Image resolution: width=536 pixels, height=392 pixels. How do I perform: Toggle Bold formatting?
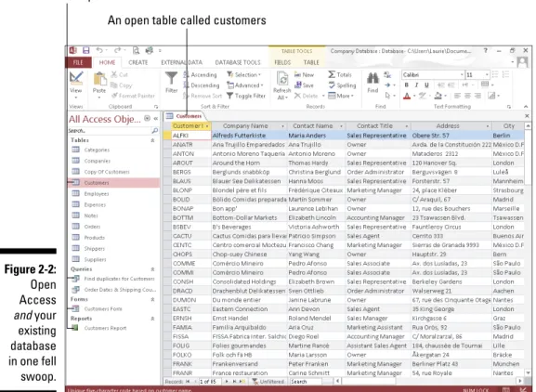pos(407,85)
